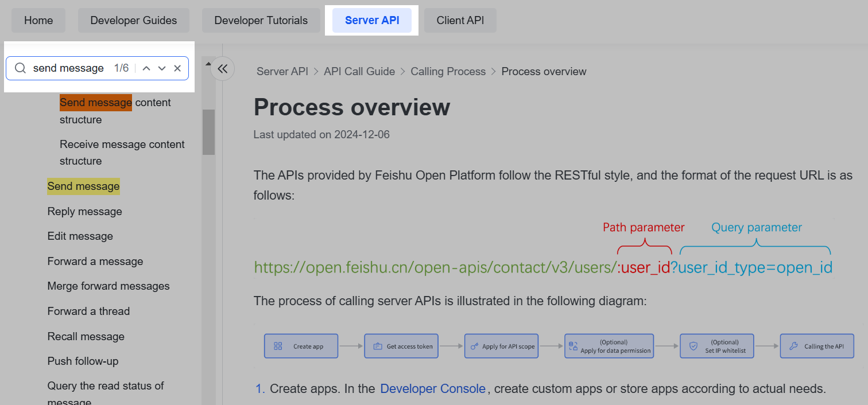Open the Home tab
868x405 pixels.
(38, 21)
